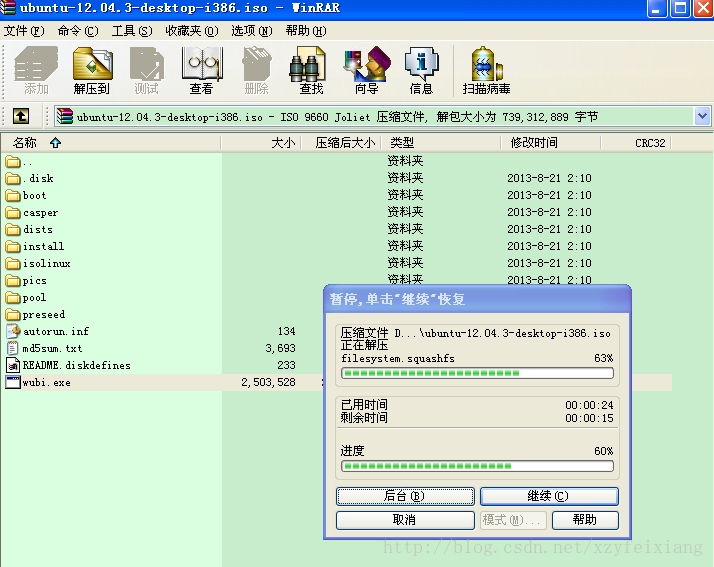714x567 pixels.
Task: Sort by CRC32 column header
Action: [636, 143]
